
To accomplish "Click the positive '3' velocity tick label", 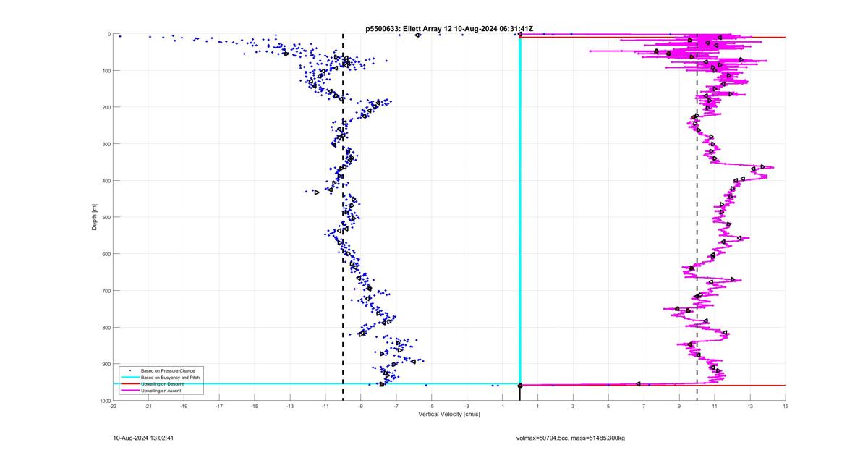I will pos(574,407).
